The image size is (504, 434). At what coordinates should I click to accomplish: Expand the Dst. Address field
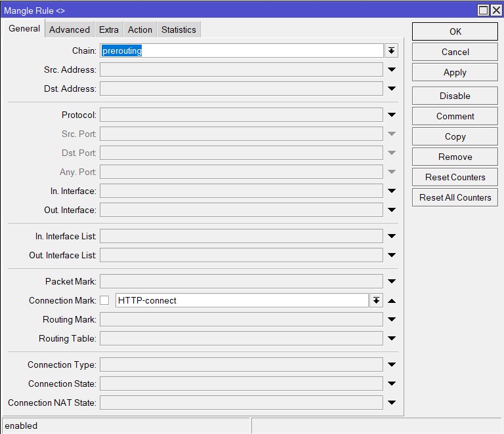(x=392, y=89)
